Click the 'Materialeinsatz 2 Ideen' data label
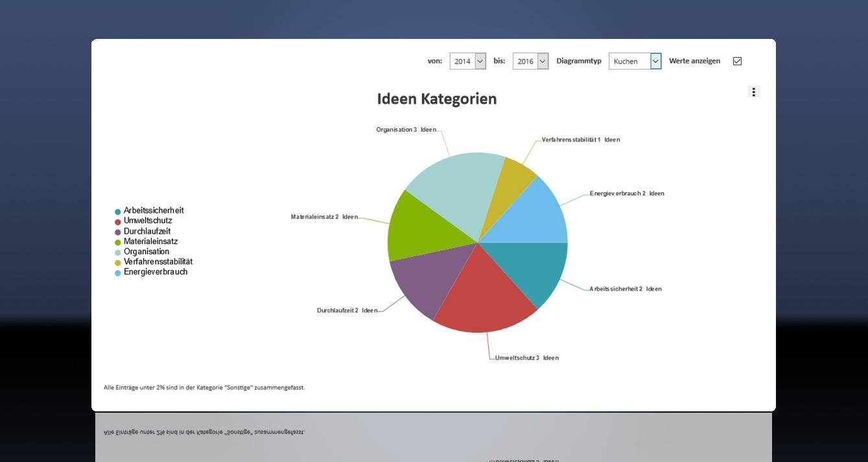This screenshot has width=868, height=462. [x=324, y=217]
